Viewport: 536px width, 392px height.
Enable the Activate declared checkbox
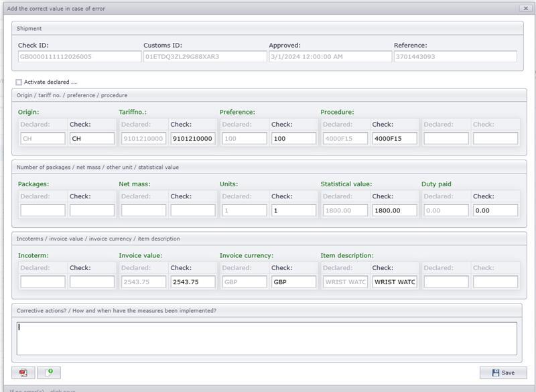[19, 82]
